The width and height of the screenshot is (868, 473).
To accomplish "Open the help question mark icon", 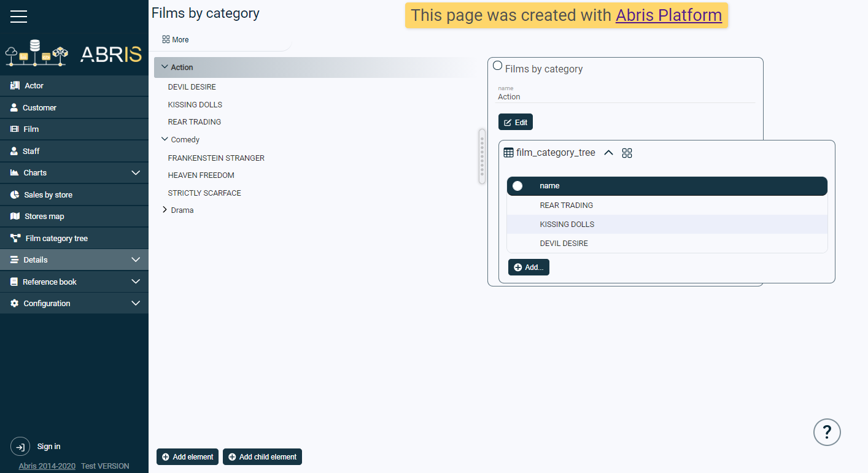I will click(x=827, y=432).
